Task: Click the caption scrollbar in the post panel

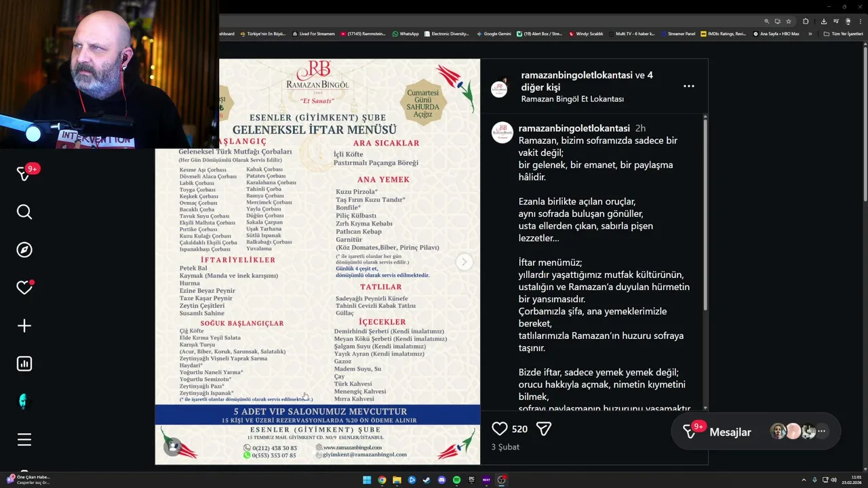Action: click(x=705, y=213)
